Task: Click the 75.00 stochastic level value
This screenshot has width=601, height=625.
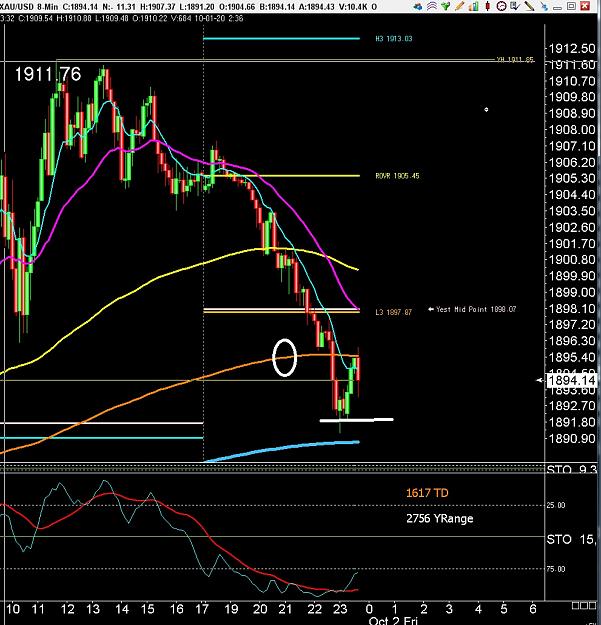Action: [x=556, y=569]
